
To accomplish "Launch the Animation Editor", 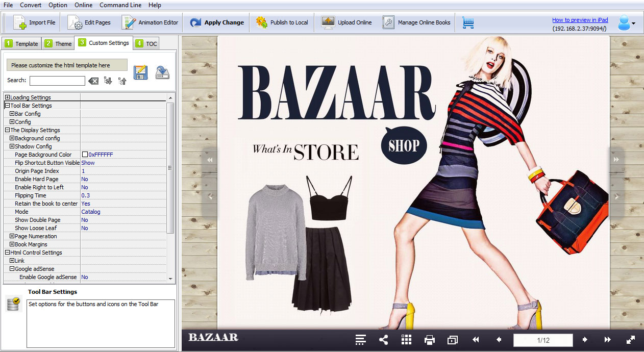I will [150, 22].
